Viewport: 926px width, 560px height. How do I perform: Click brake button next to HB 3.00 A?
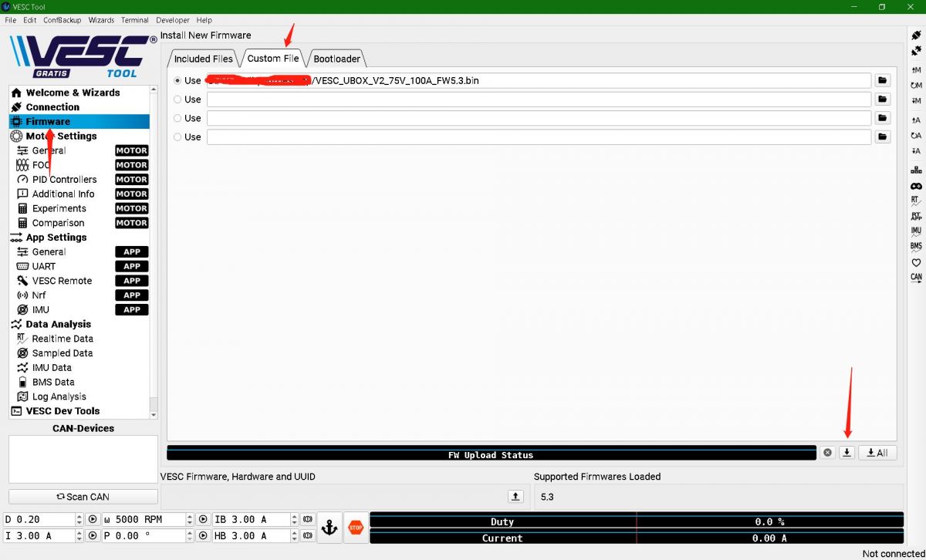(x=307, y=535)
